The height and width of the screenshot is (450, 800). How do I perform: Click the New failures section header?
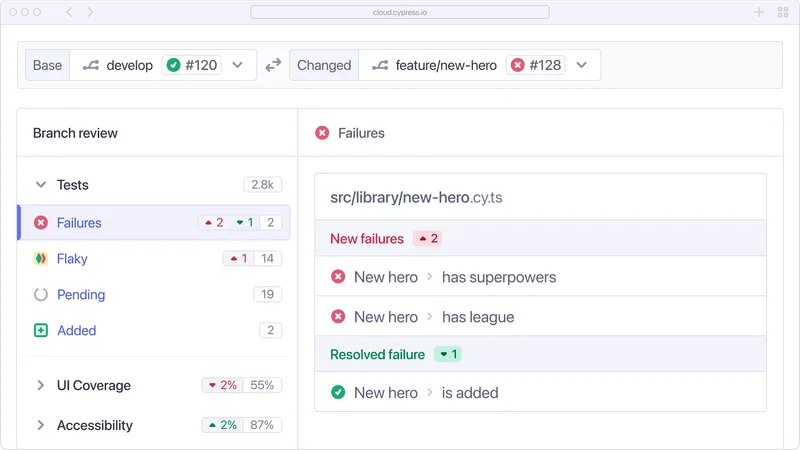(x=540, y=238)
